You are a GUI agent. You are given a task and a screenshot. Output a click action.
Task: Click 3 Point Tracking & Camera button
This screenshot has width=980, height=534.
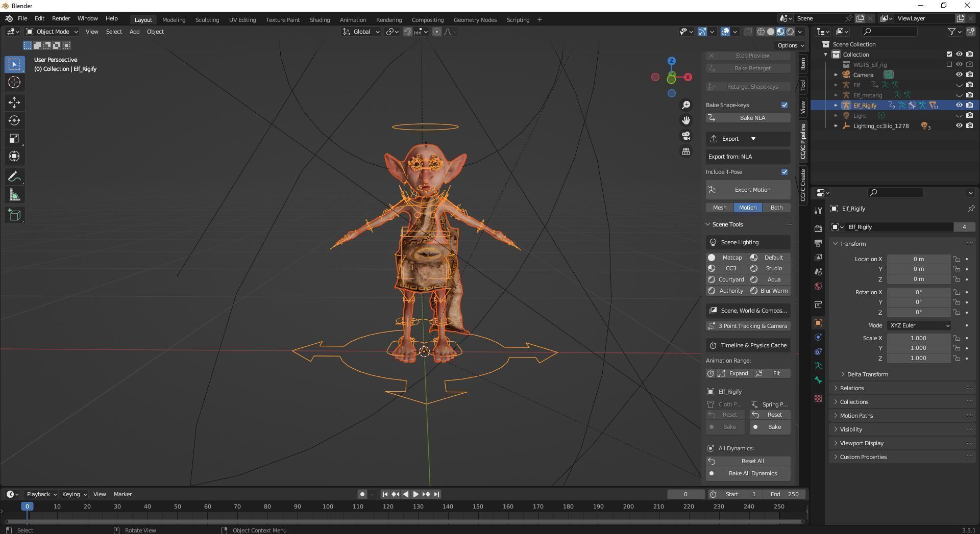[748, 326]
